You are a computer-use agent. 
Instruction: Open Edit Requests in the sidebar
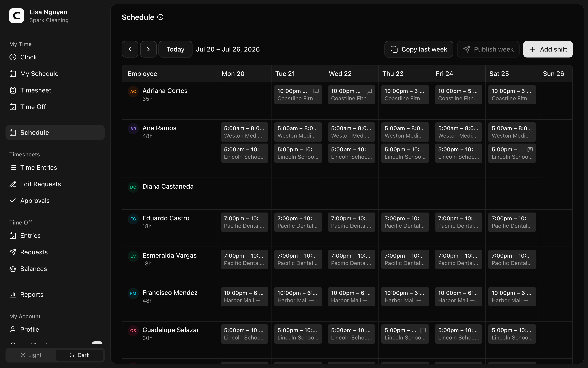55,184
